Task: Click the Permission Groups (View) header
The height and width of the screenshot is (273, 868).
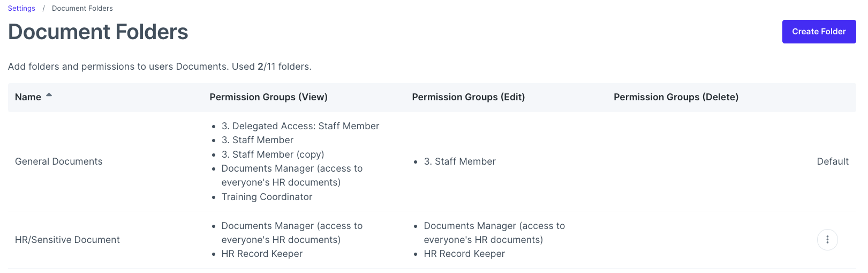Action: 268,97
